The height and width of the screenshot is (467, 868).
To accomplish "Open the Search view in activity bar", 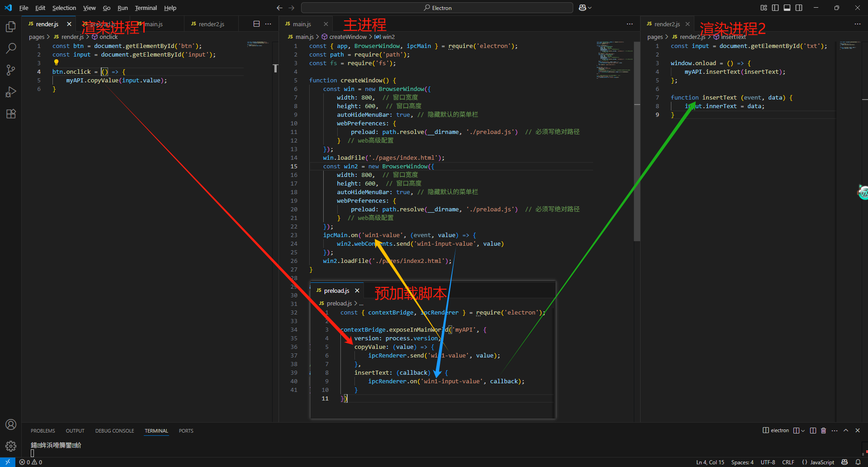I will [11, 48].
